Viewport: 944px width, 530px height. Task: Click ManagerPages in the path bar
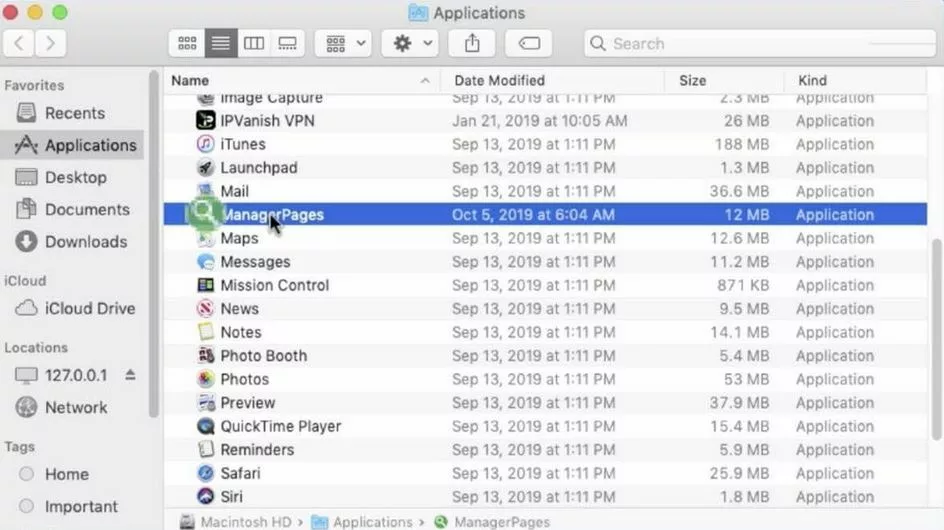coord(492,522)
